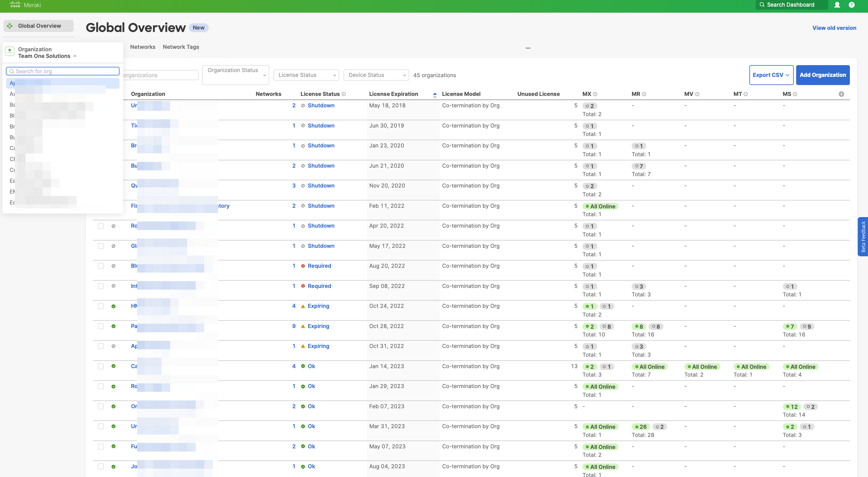868x477 pixels.
Task: Click the table column settings gear icon
Action: [841, 94]
